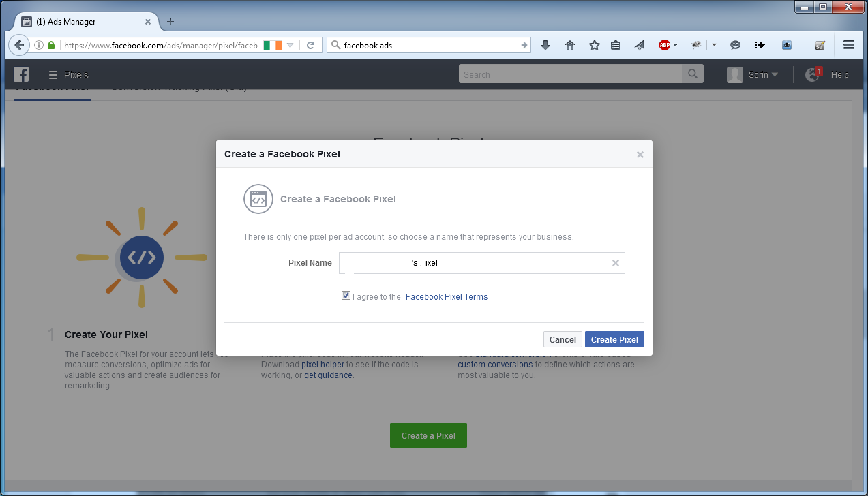Open the Sorin account dropdown
The width and height of the screenshot is (868, 496).
753,75
